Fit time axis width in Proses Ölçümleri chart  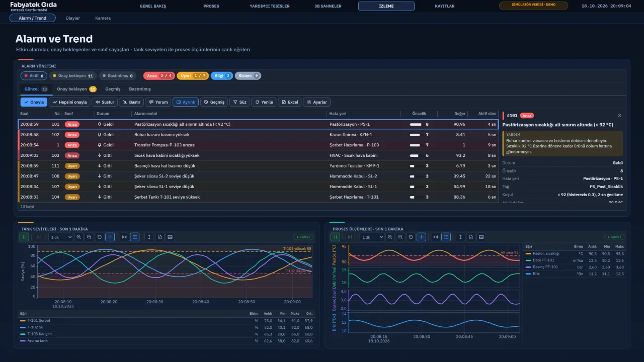coord(436,237)
